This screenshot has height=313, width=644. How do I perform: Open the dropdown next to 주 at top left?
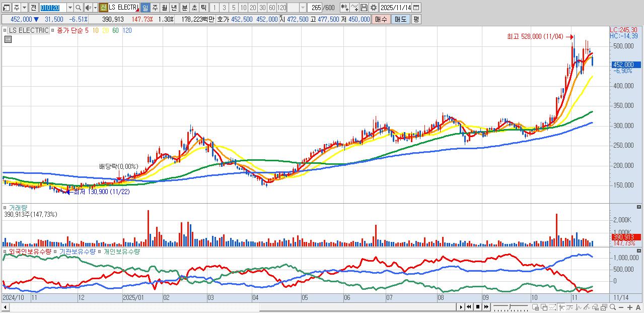(x=24, y=8)
